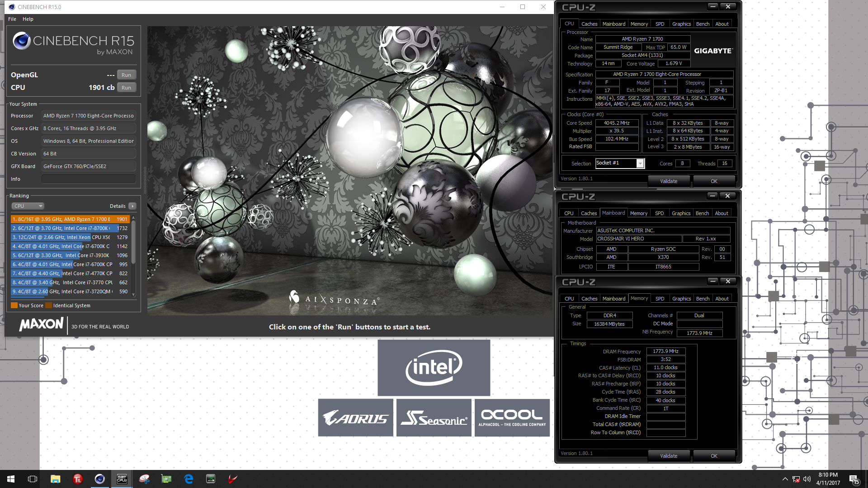Click the empty Info input field
868x488 pixels.
coord(89,179)
